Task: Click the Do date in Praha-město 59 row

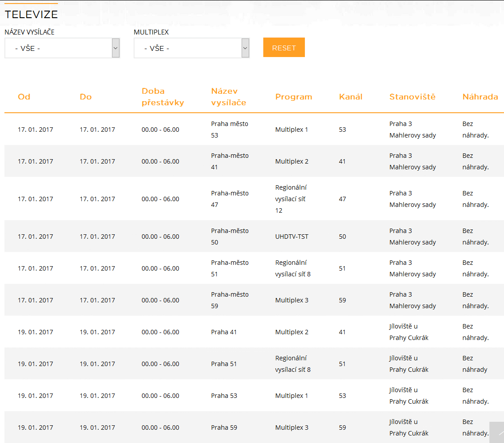Action: pyautogui.click(x=97, y=300)
